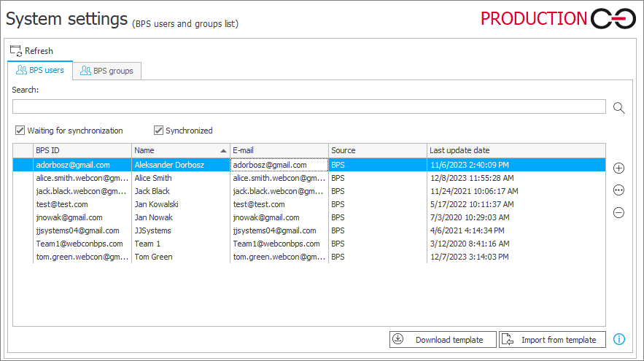Click into the Search input field

point(309,106)
